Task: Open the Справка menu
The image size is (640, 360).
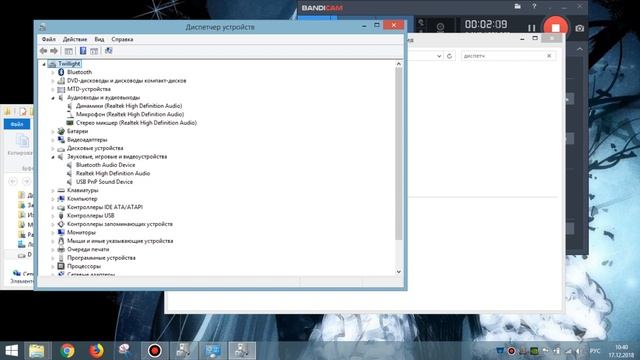Action: 122,39
